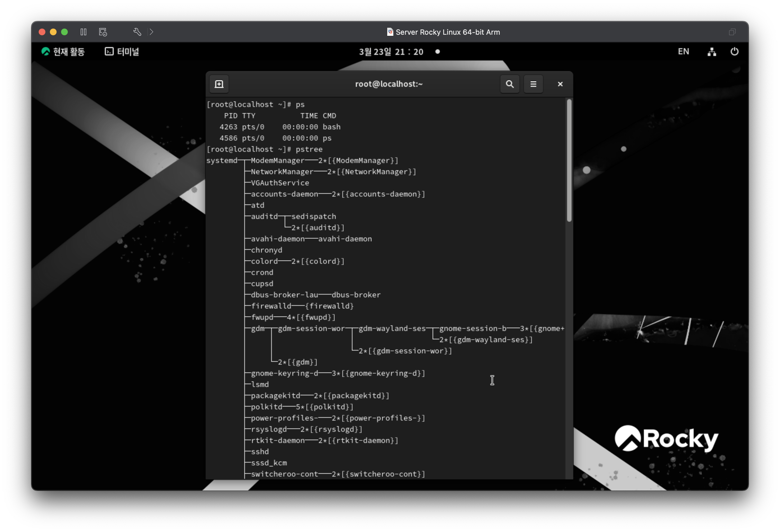Click the 'firewalld' process entry
Image resolution: width=780 pixels, height=532 pixels.
pos(271,306)
